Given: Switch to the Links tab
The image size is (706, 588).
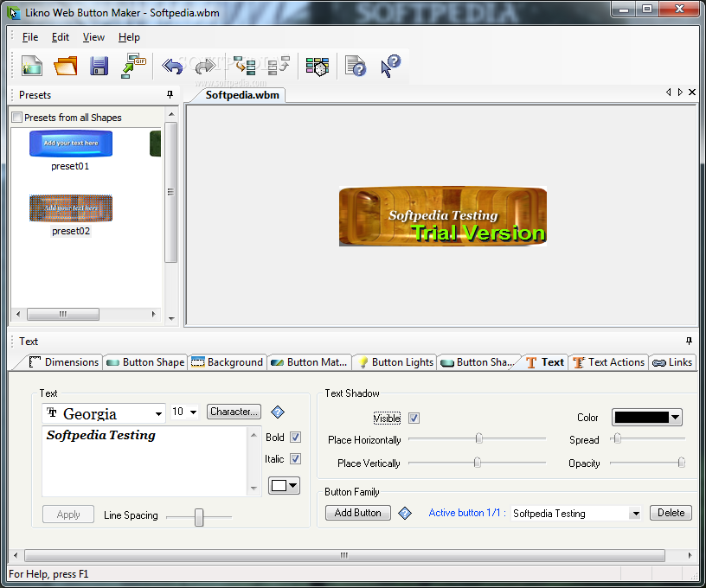Looking at the screenshot, I should (672, 362).
